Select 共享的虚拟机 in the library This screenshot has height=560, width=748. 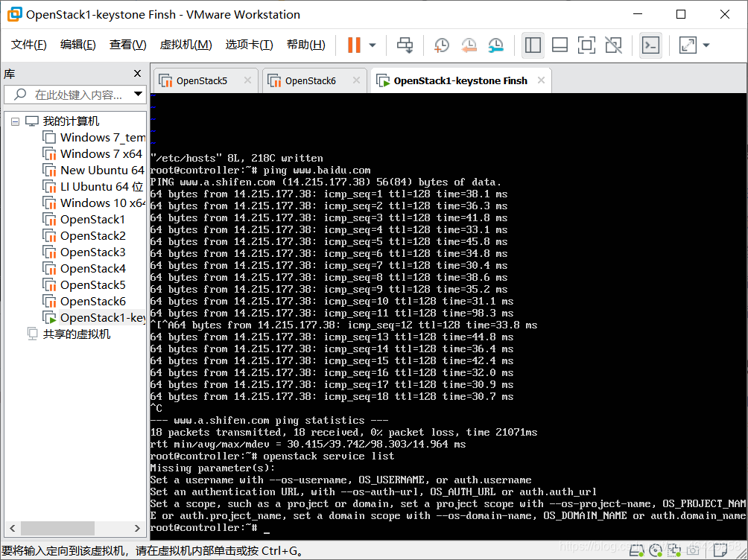pyautogui.click(x=76, y=334)
